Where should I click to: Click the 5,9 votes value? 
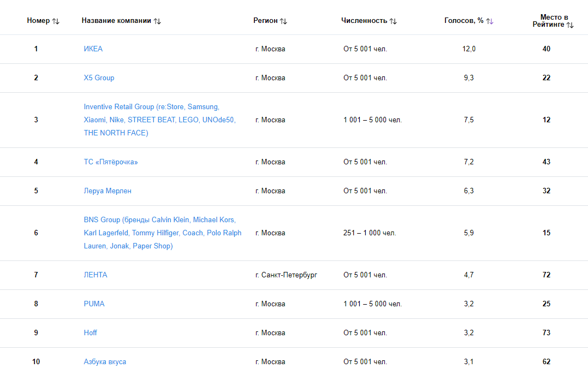[469, 233]
